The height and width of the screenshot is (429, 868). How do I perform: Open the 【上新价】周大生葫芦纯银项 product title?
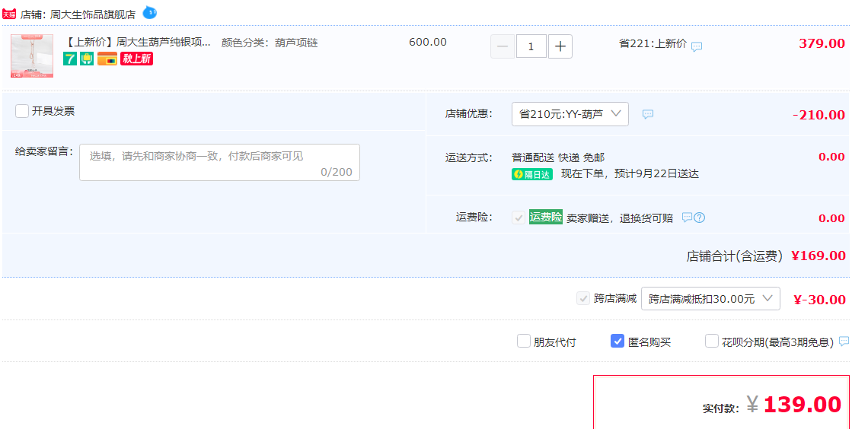click(x=138, y=43)
